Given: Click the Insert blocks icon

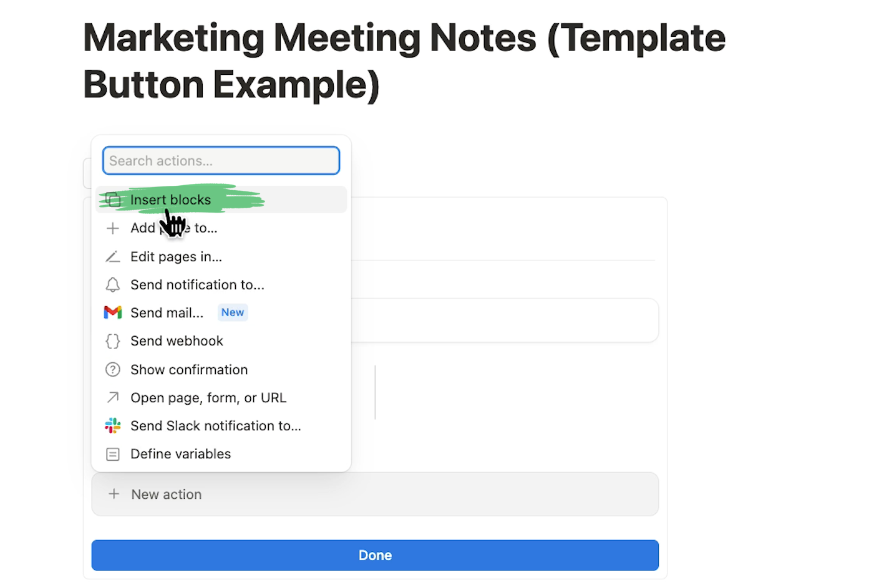Looking at the screenshot, I should click(113, 200).
